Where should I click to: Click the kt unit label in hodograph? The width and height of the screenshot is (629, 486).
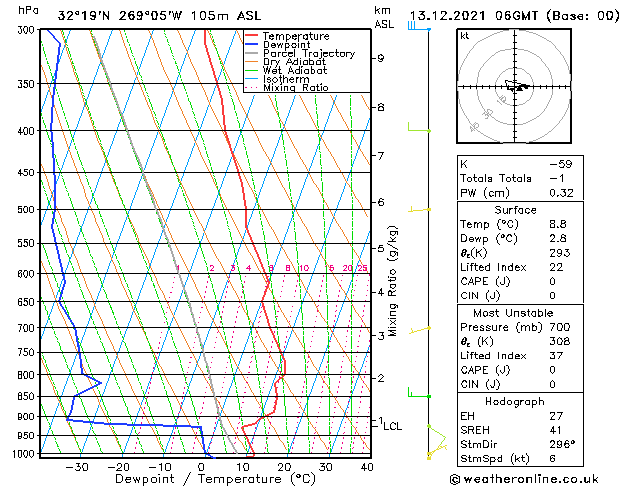pyautogui.click(x=465, y=36)
